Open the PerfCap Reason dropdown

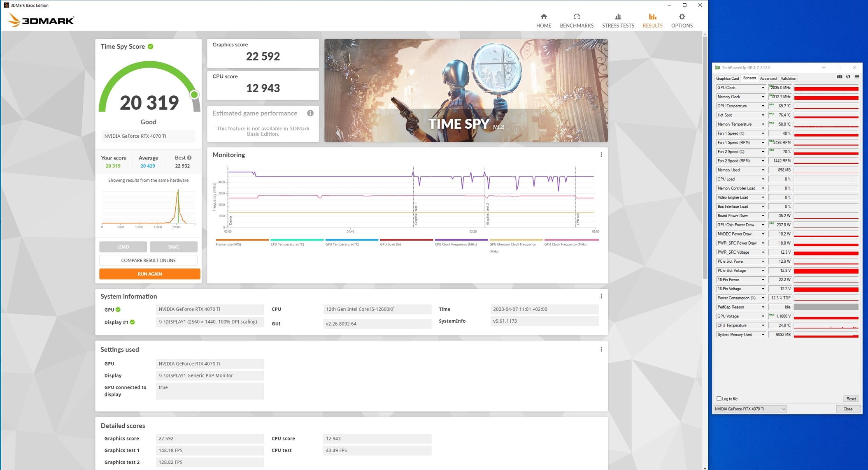762,307
